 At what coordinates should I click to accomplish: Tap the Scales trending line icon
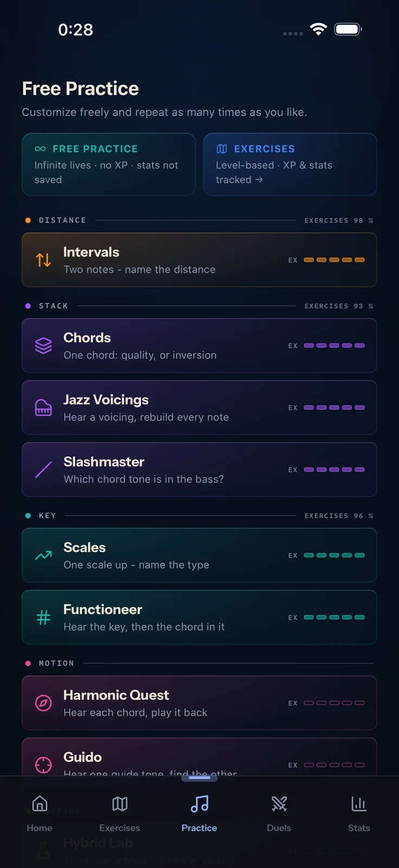point(43,555)
